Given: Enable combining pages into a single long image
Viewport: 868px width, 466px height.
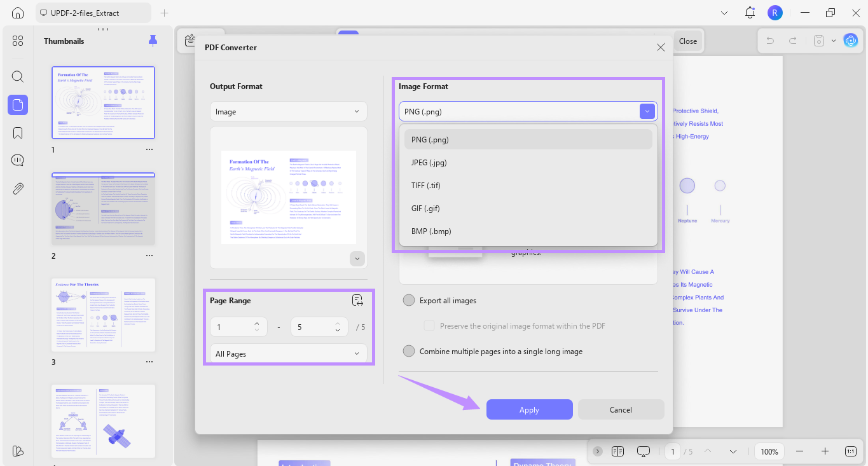Looking at the screenshot, I should 409,350.
